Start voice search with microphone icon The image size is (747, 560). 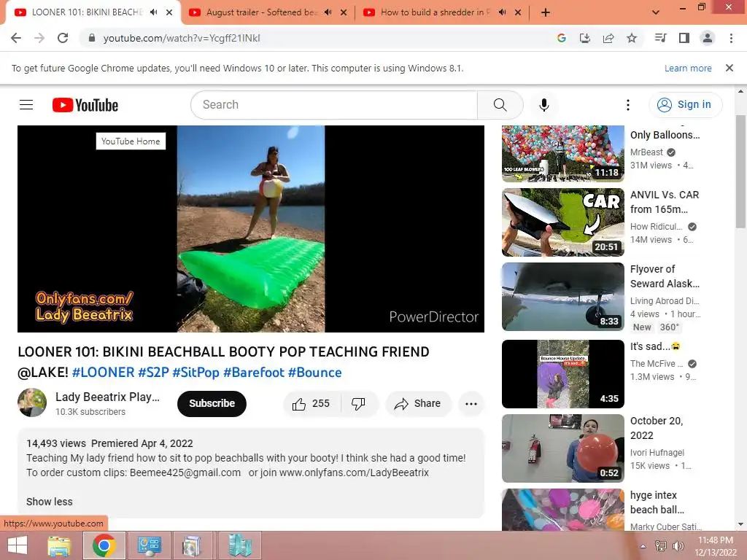click(543, 105)
